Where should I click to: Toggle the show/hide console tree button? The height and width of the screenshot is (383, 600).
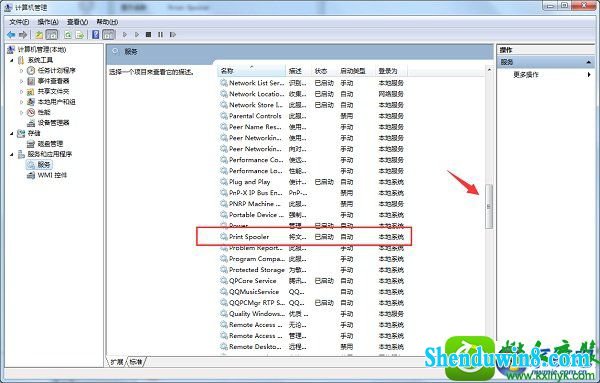pos(52,35)
